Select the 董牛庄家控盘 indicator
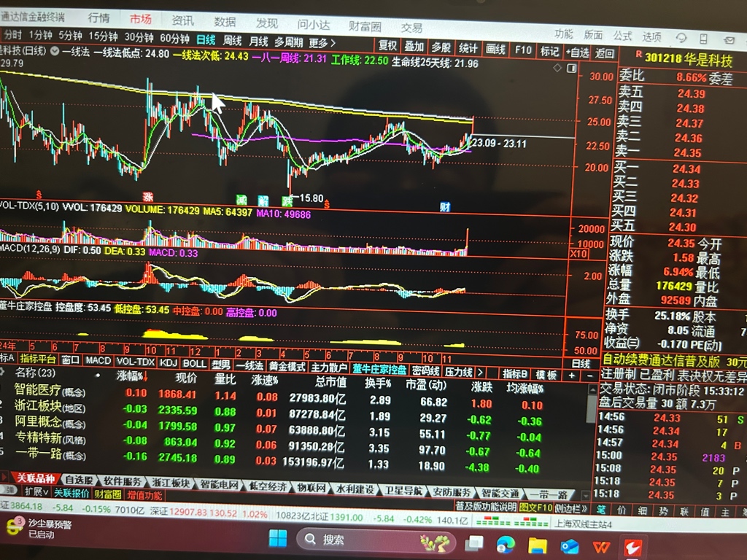This screenshot has width=747, height=560. click(379, 369)
